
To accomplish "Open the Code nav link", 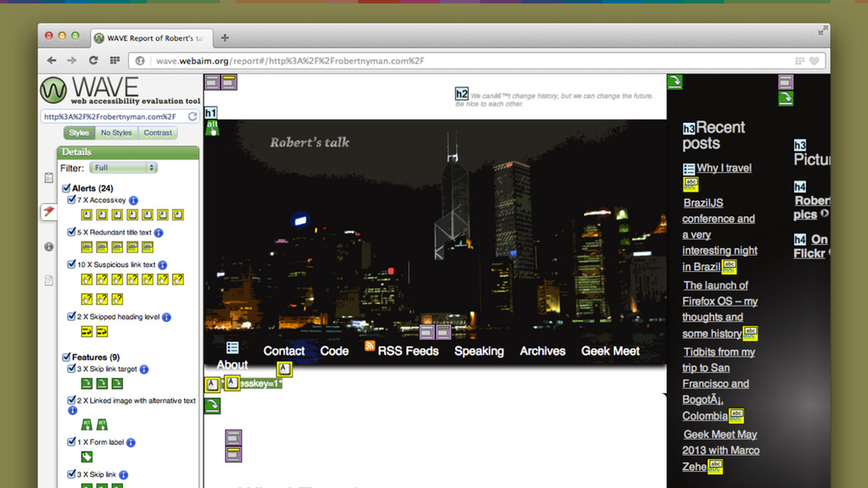I will click(334, 351).
